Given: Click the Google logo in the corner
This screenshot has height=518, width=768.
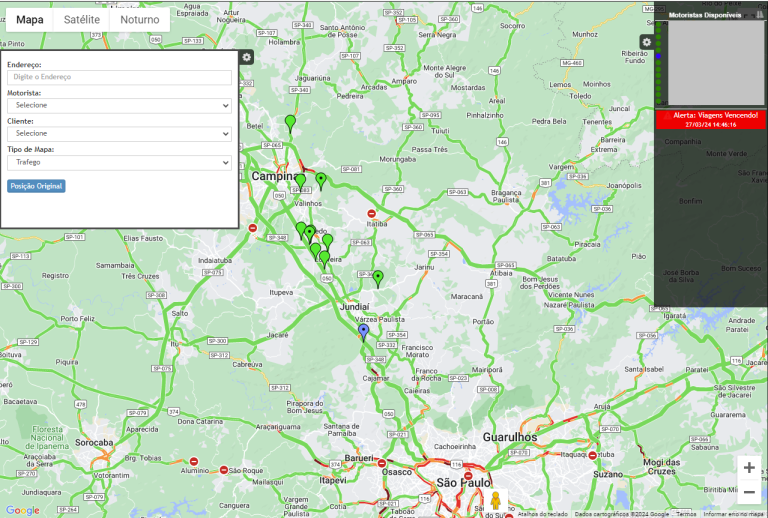Looking at the screenshot, I should point(22,510).
